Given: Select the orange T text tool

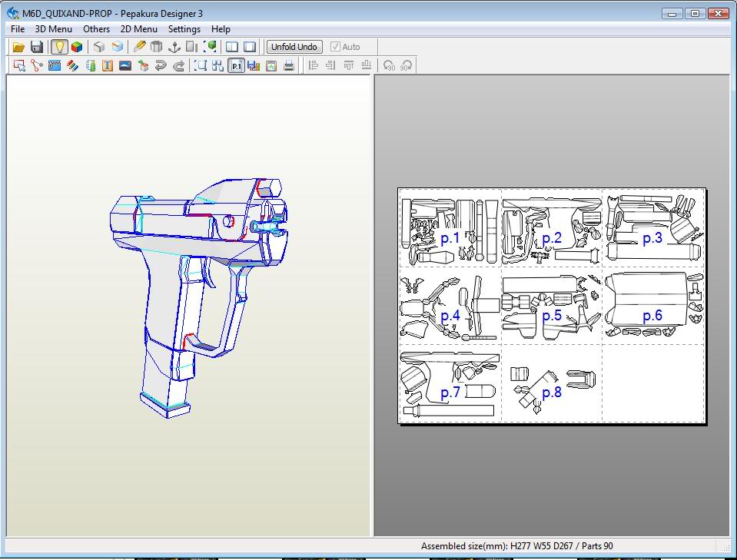Looking at the screenshot, I should coord(107,65).
